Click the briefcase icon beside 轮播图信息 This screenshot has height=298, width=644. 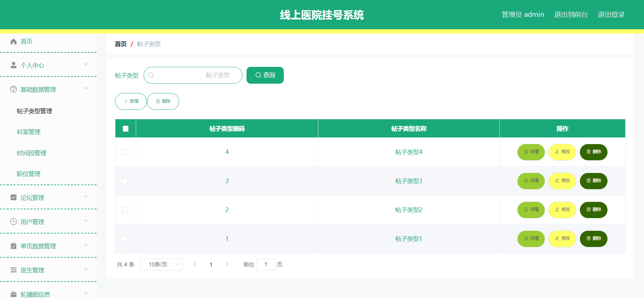point(13,294)
